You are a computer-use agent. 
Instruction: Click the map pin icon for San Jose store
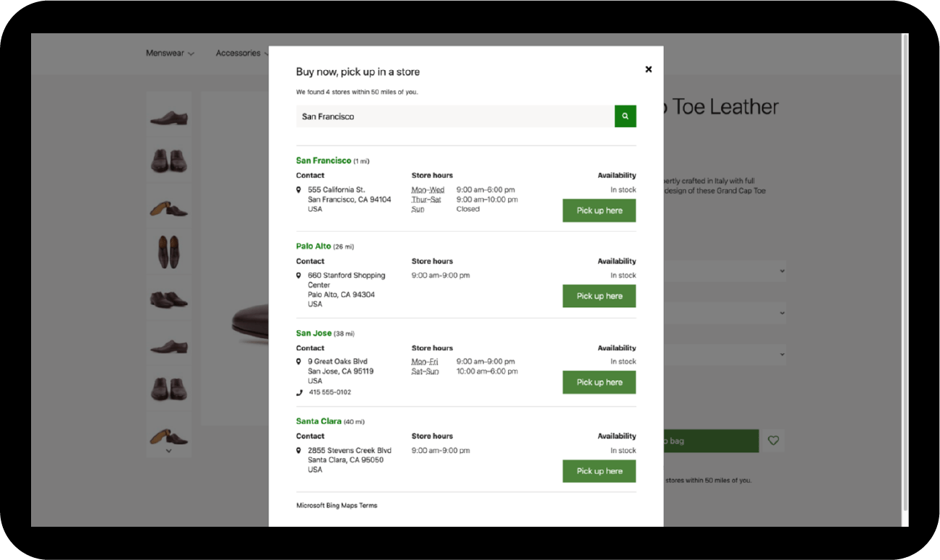coord(298,361)
